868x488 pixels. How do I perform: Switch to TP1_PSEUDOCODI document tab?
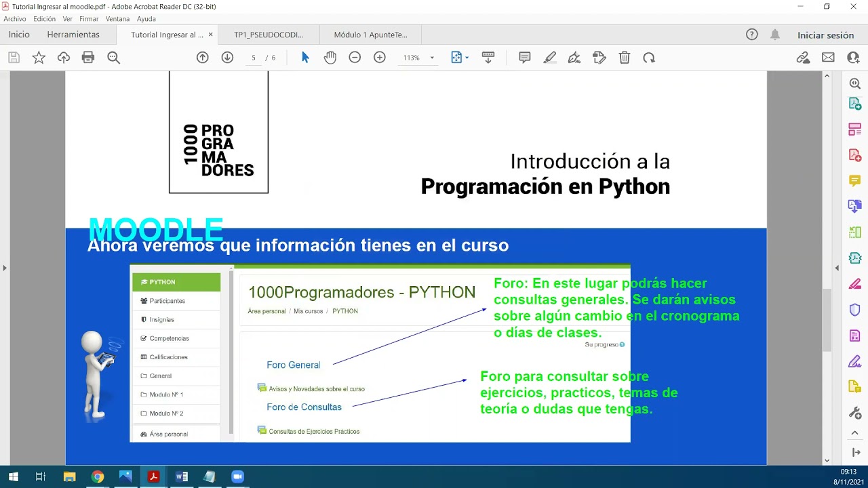pyautogui.click(x=269, y=35)
